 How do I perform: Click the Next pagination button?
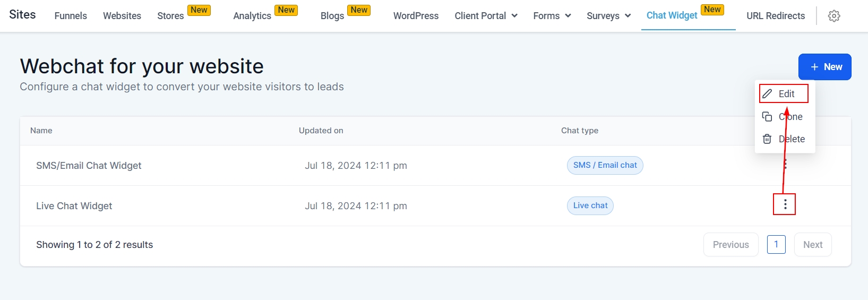click(x=812, y=245)
